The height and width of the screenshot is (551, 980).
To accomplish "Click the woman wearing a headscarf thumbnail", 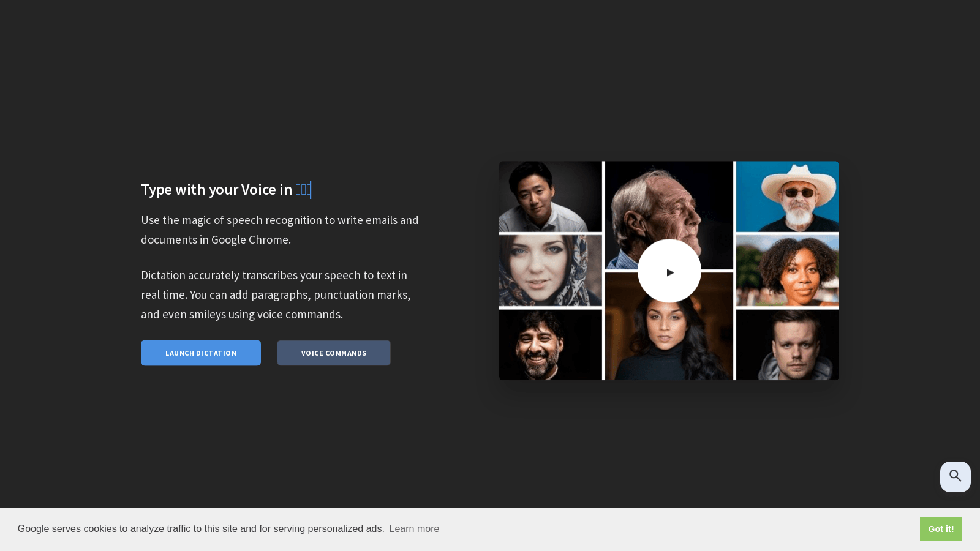I will click(x=549, y=270).
